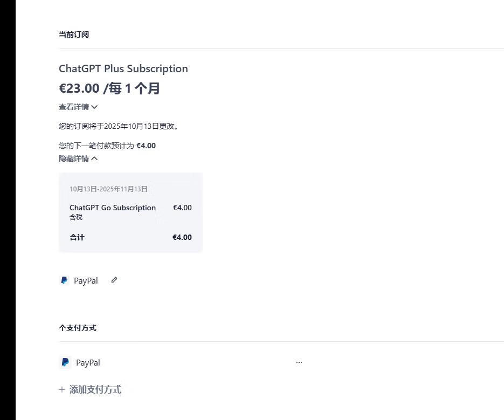Collapse the chevron next to 隐藏详情
The image size is (504, 420).
click(x=95, y=159)
